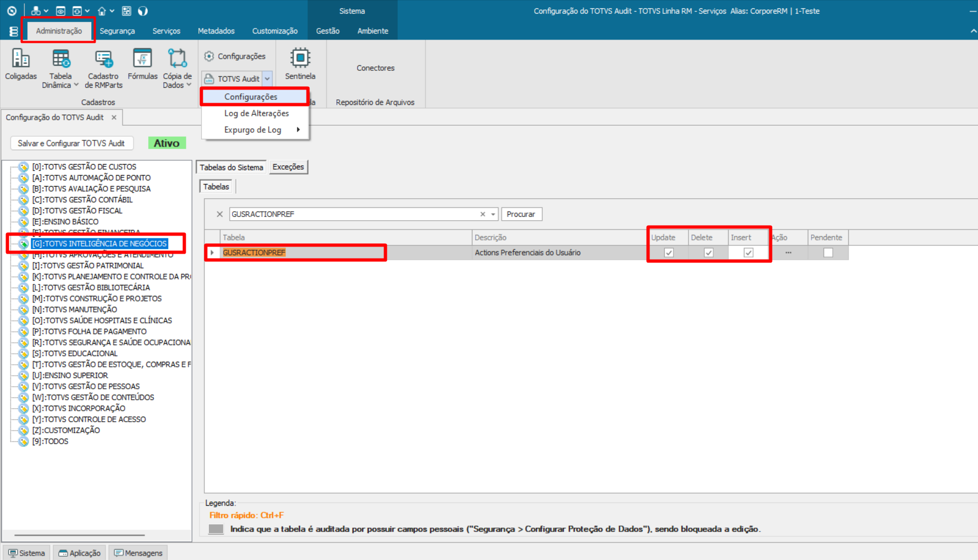Open the search field dropdown arrow

coord(492,214)
